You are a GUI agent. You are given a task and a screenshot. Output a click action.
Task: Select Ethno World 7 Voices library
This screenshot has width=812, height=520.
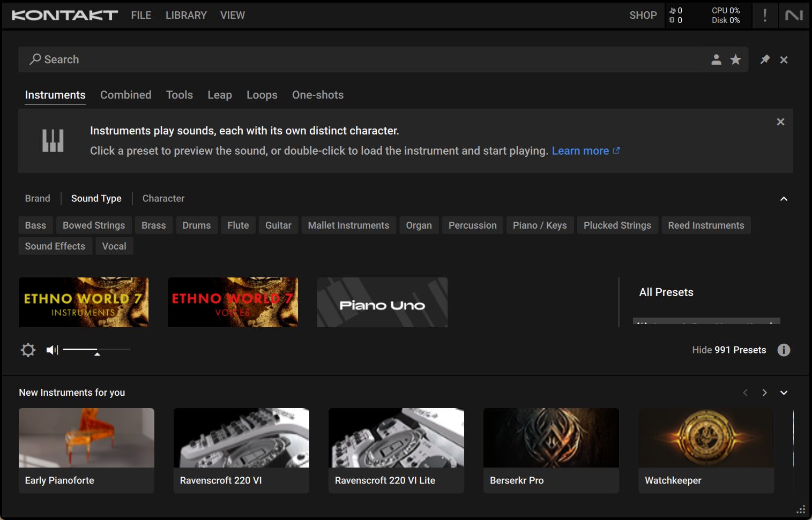click(233, 302)
